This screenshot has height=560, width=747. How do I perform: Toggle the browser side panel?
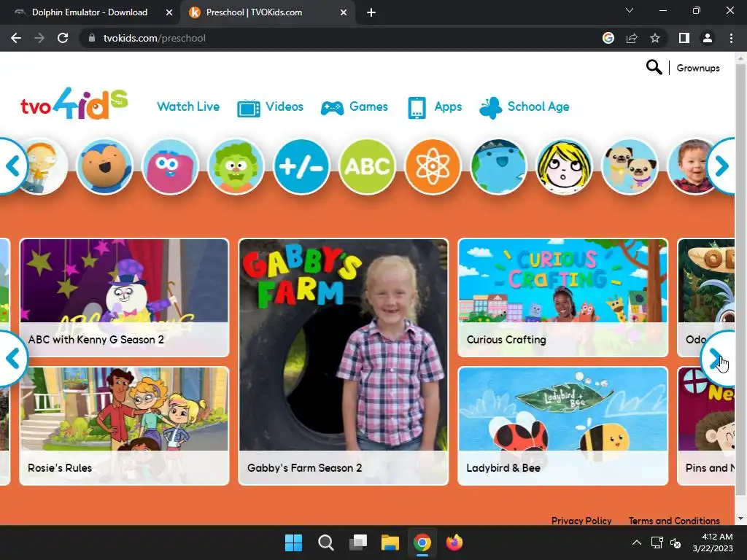684,38
